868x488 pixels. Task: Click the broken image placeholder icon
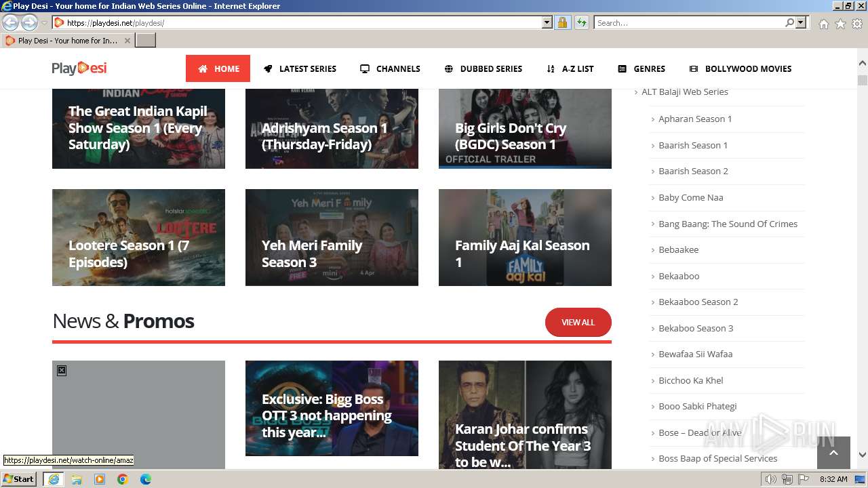click(62, 371)
